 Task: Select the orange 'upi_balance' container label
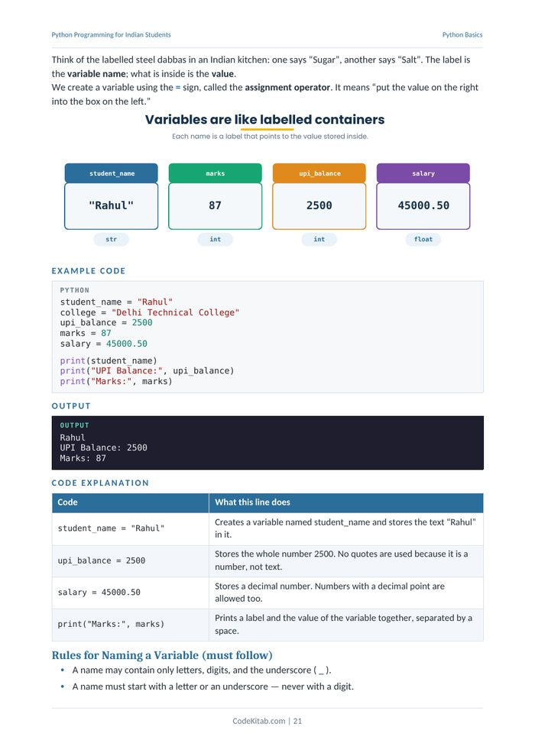[319, 173]
